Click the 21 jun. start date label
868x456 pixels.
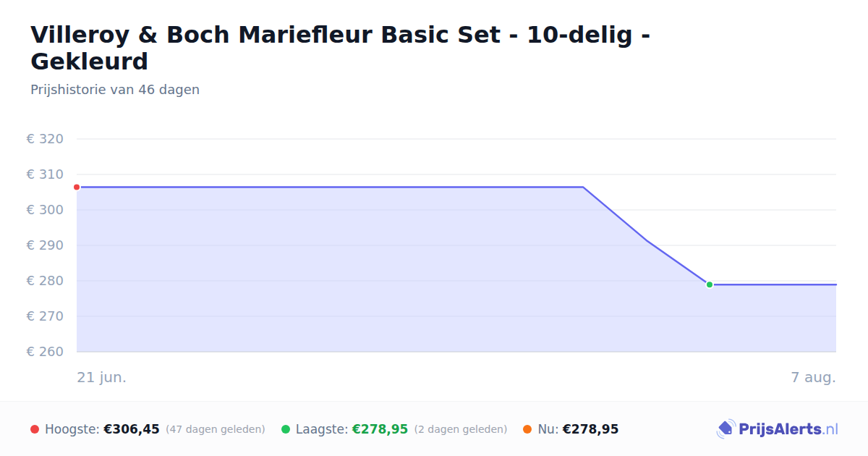coord(102,377)
